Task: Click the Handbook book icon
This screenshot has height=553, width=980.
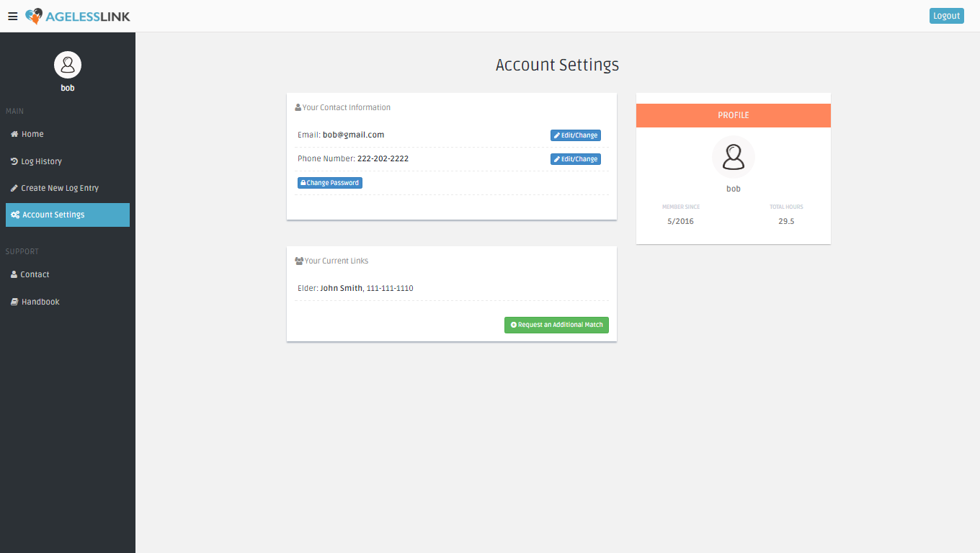Action: pos(14,302)
